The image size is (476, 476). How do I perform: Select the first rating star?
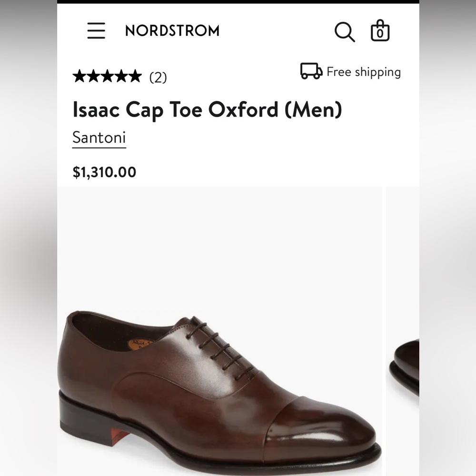79,76
